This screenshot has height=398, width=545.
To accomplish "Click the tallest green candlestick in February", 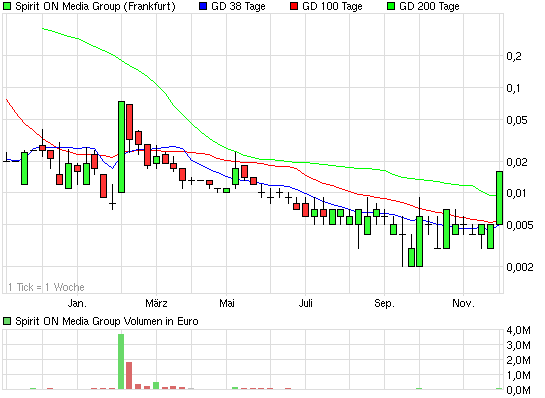I will pyautogui.click(x=121, y=147).
